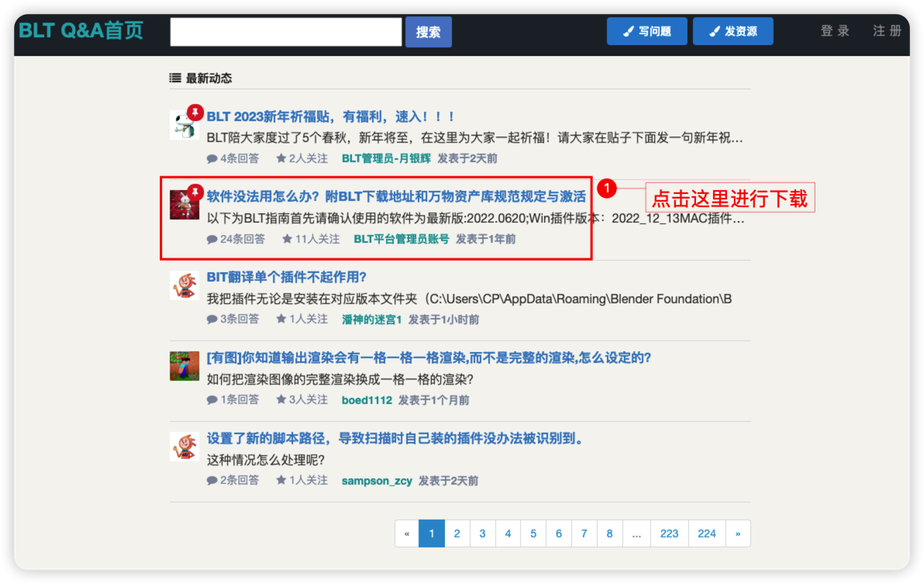Open the 登录 login link

click(835, 31)
